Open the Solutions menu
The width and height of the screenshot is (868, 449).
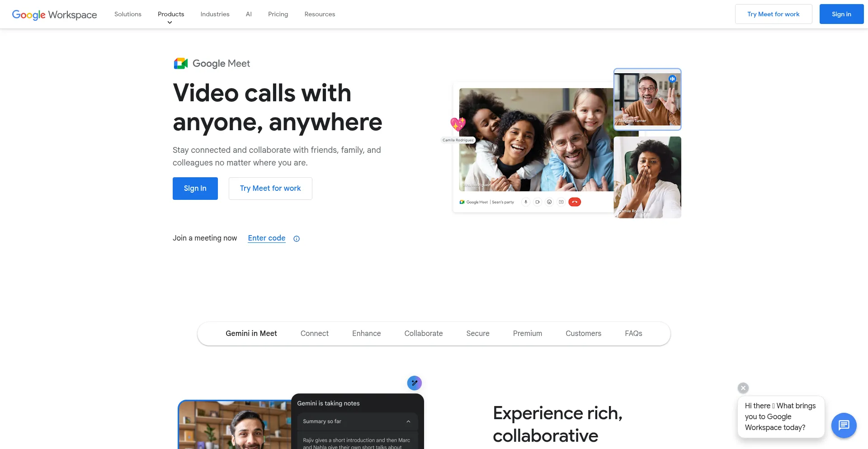128,14
